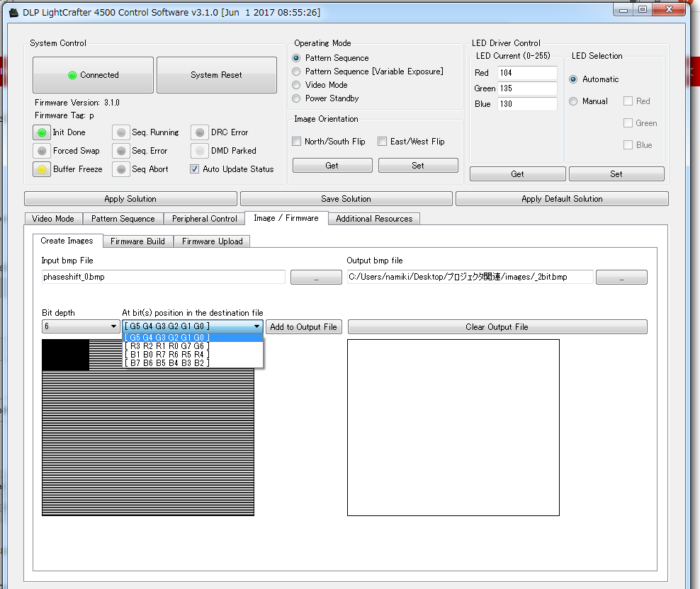This screenshot has height=589, width=700.
Task: Click the Forced Swap status indicator
Action: pos(42,151)
